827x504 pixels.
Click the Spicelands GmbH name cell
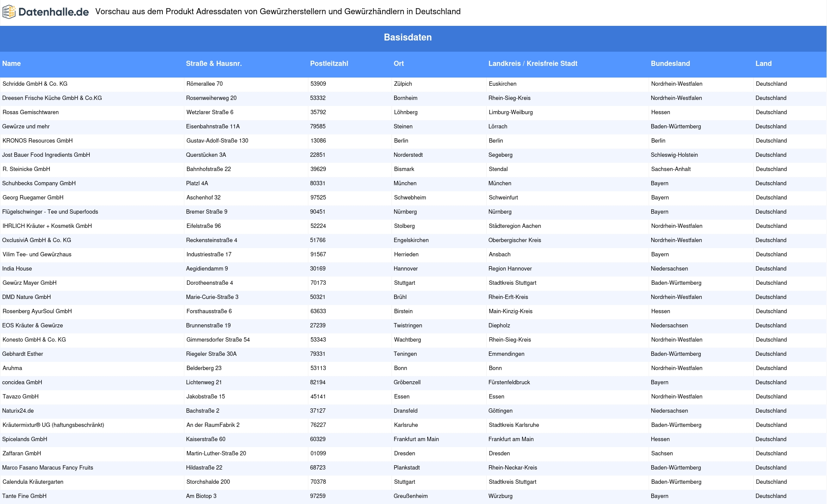[x=25, y=439]
